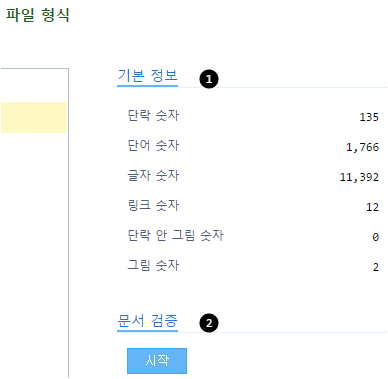Image resolution: width=388 pixels, height=379 pixels.
Task: Select the 글자 숫자 label
Action: coord(153,176)
